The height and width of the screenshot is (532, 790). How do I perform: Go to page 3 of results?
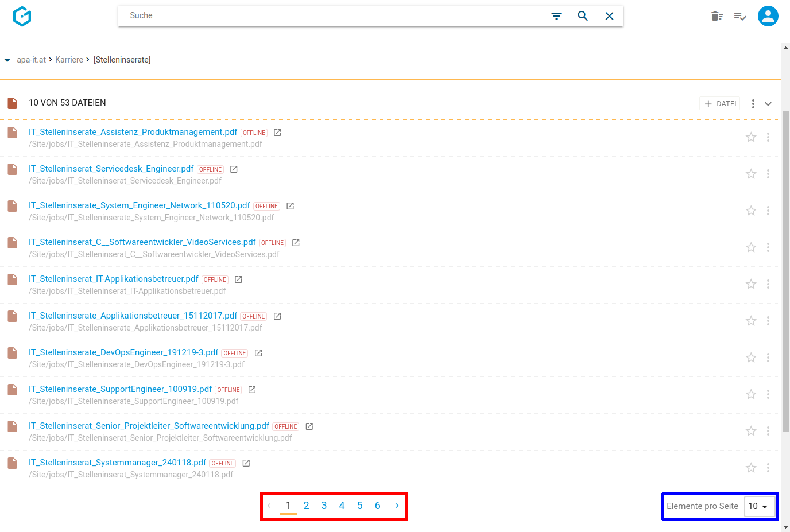click(324, 506)
